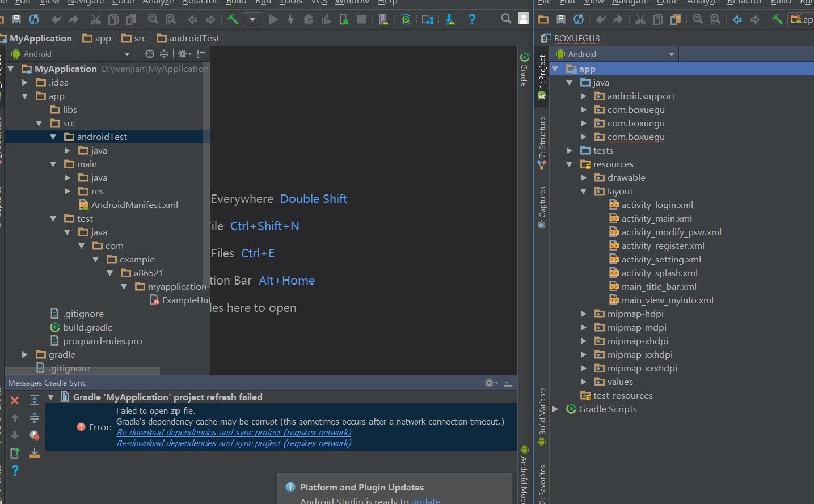Make project with hammer in MyApplication window
The height and width of the screenshot is (504, 814).
point(233,20)
